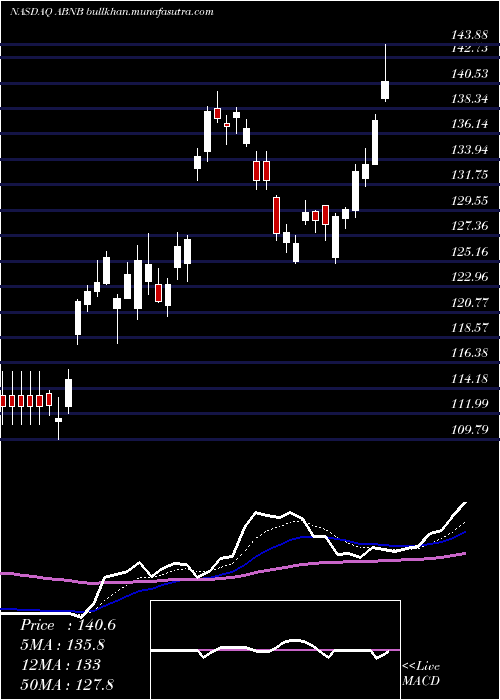500x700 pixels.
Task: Click the 133.94 price axis label
Action: (x=470, y=150)
